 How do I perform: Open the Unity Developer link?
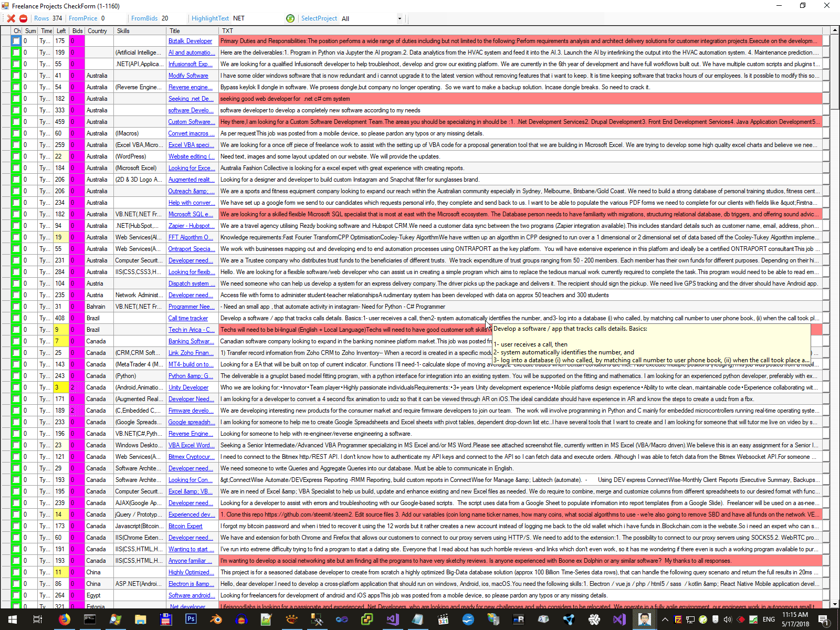coord(188,387)
